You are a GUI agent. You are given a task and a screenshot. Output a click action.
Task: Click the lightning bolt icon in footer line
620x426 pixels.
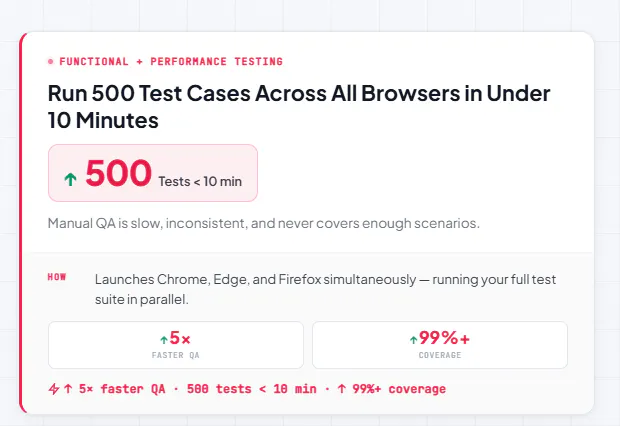point(54,389)
